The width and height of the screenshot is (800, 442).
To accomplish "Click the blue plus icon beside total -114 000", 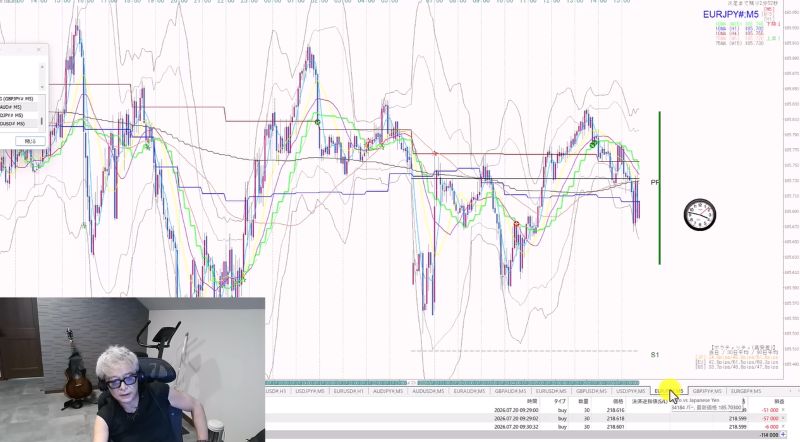I will [x=783, y=435].
